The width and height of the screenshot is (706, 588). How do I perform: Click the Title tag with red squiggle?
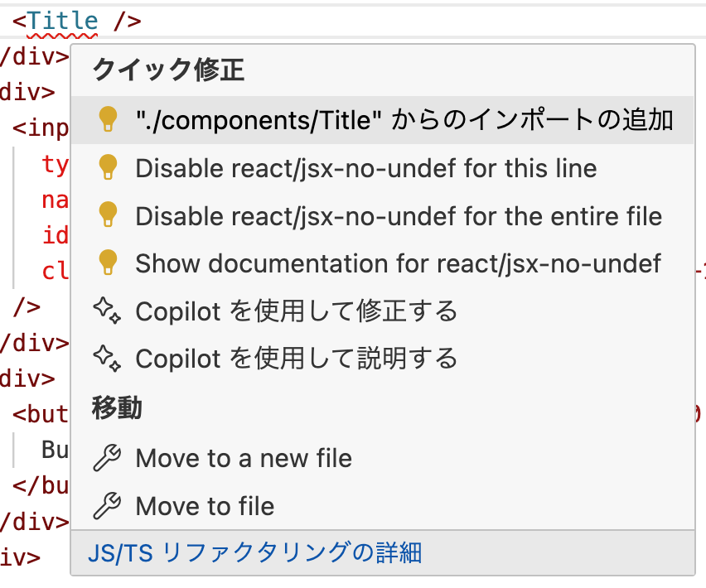click(x=63, y=20)
